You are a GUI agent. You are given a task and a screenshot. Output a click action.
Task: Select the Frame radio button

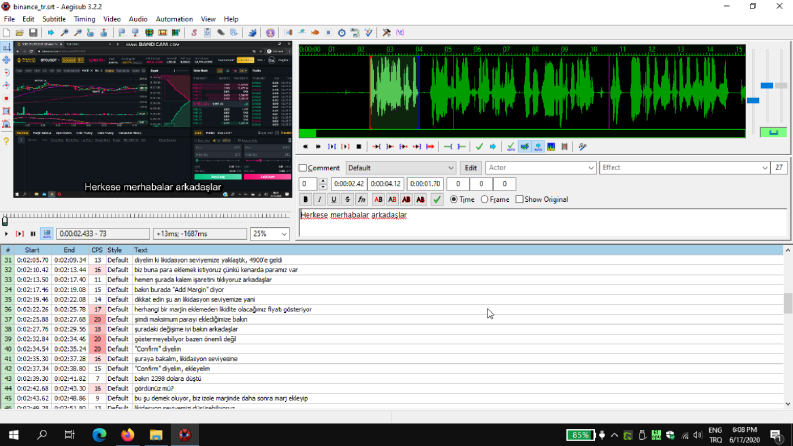click(x=484, y=200)
